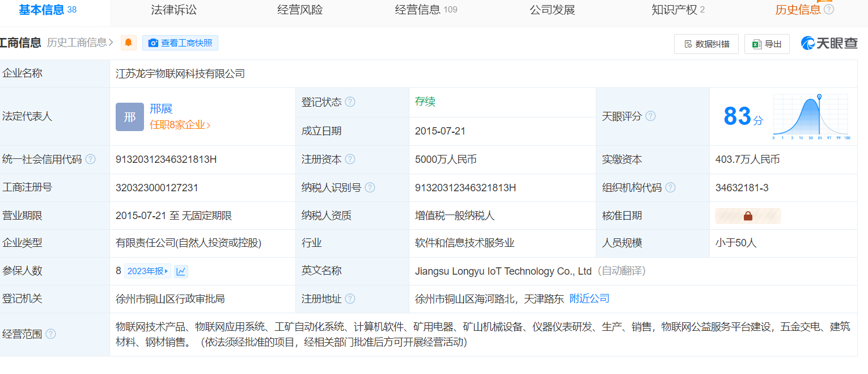
Task: Click 营业期限 value 至 无固定期限
Action: click(173, 216)
